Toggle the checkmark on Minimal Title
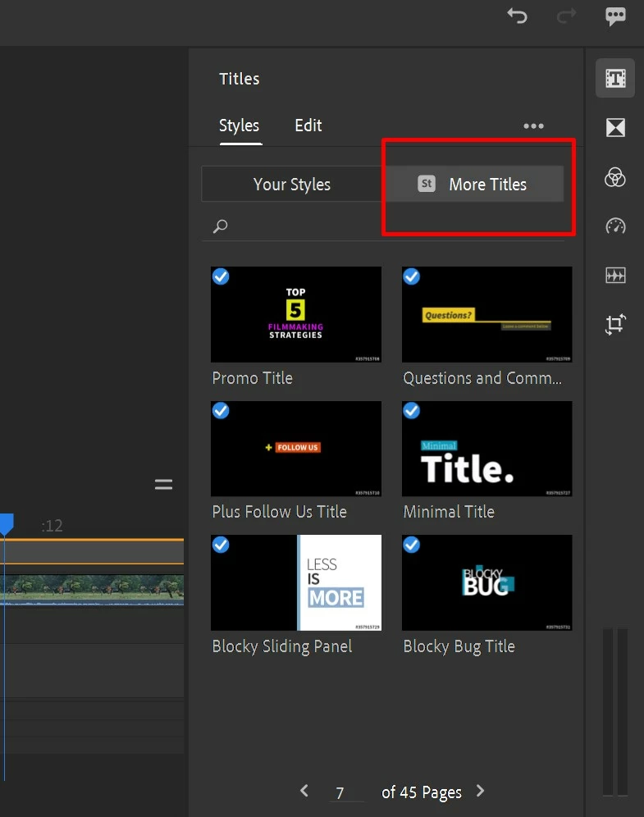The height and width of the screenshot is (817, 644). point(412,411)
